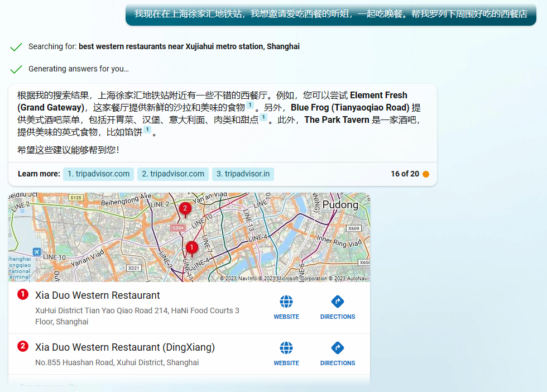Open the second tripadvisor.com source link
547x392 pixels.
click(x=173, y=174)
